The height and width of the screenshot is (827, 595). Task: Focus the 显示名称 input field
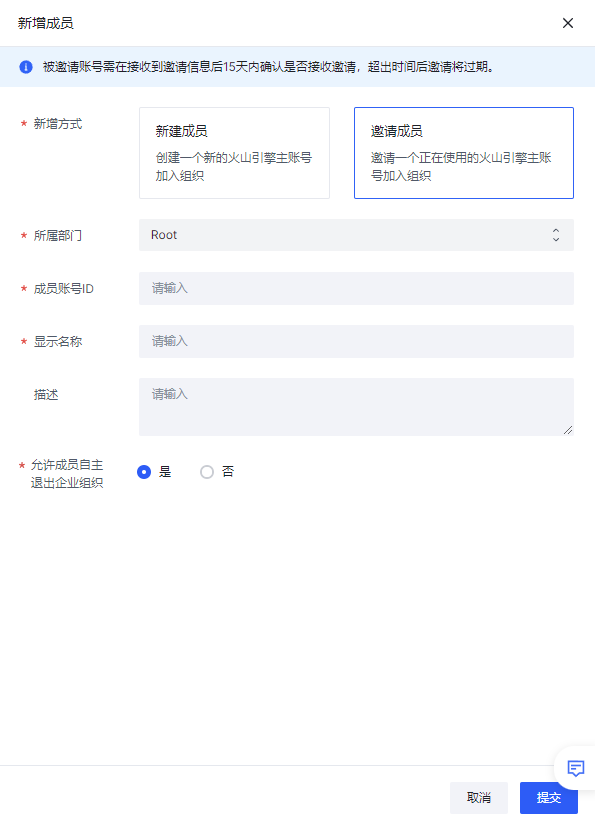pyautogui.click(x=356, y=341)
